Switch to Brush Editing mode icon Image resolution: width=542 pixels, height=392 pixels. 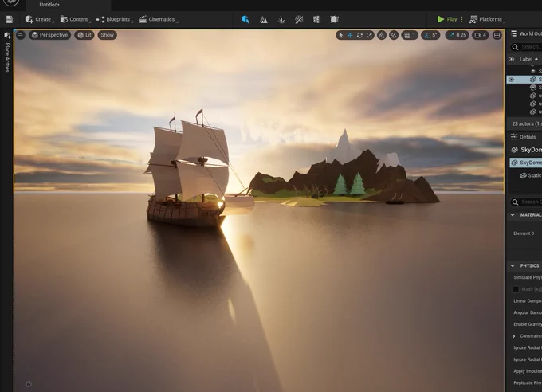334,20
